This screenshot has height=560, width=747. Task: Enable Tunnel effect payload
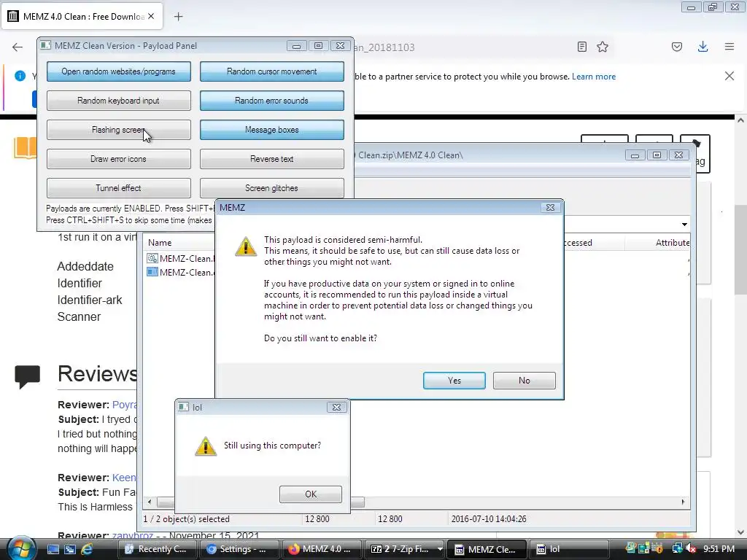pos(119,188)
